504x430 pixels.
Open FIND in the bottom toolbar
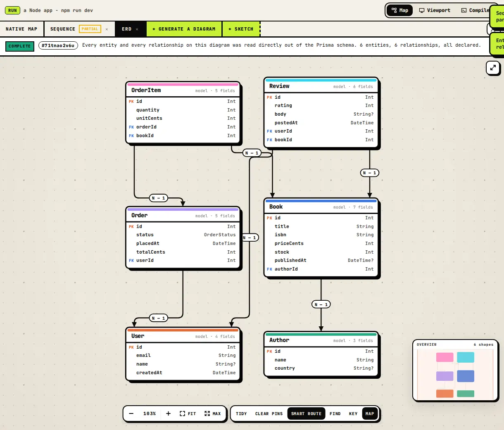point(335,413)
